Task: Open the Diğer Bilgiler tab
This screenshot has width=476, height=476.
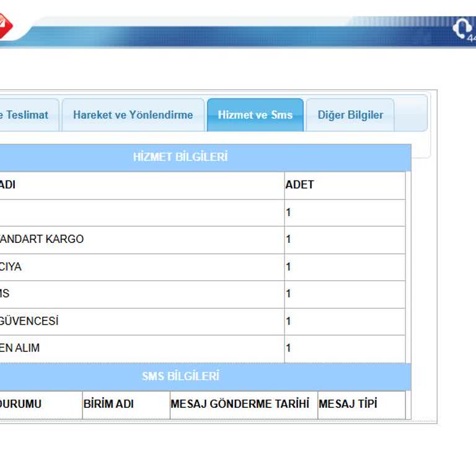Action: [350, 115]
